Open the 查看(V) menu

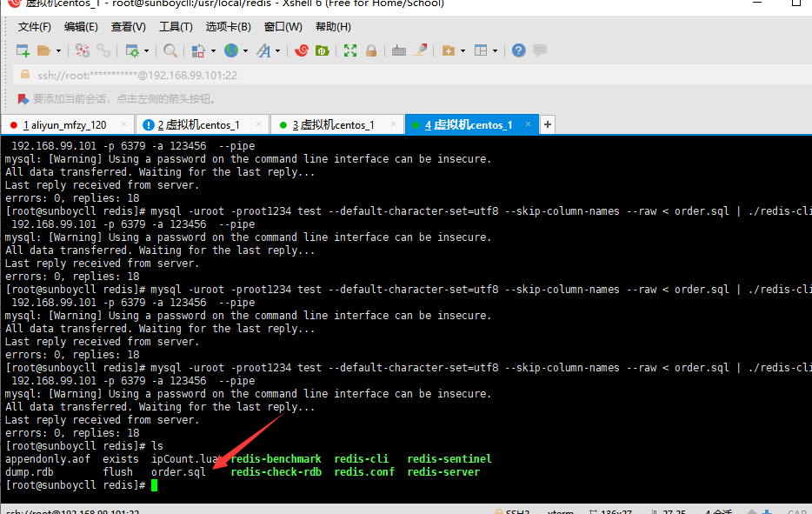click(129, 27)
